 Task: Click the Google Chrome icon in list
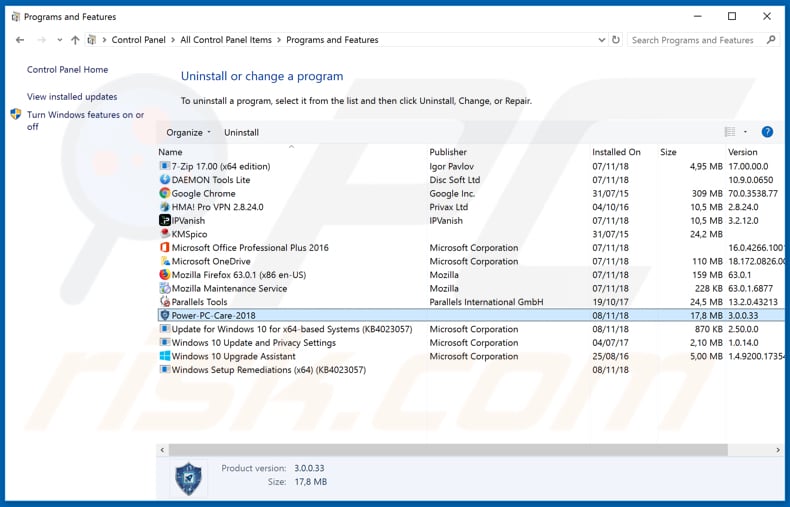164,193
